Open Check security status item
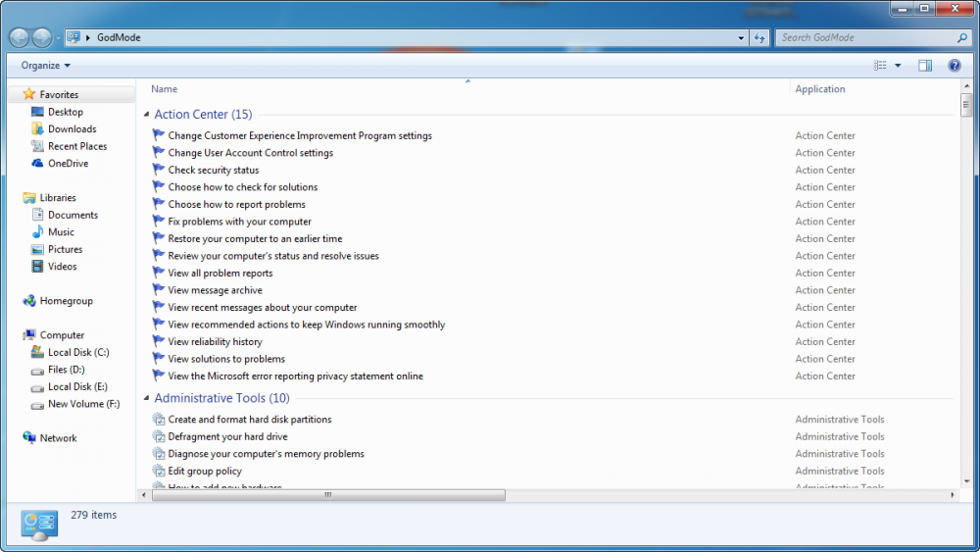The height and width of the screenshot is (552, 980). click(213, 171)
